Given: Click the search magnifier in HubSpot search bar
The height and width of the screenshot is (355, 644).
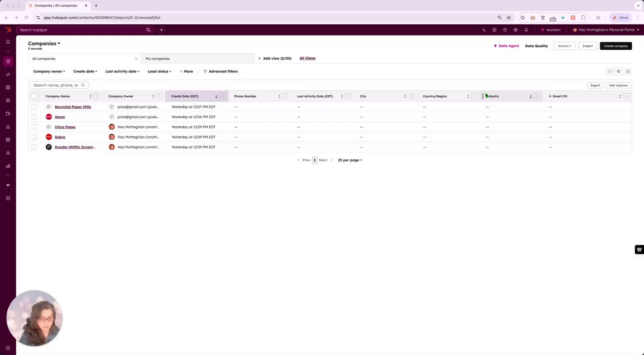Looking at the screenshot, I should click(148, 30).
